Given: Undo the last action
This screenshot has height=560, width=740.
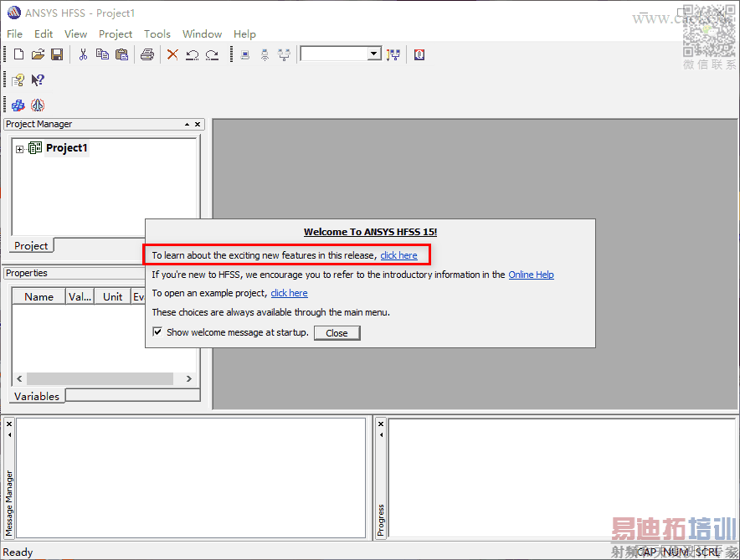Looking at the screenshot, I should [x=192, y=55].
